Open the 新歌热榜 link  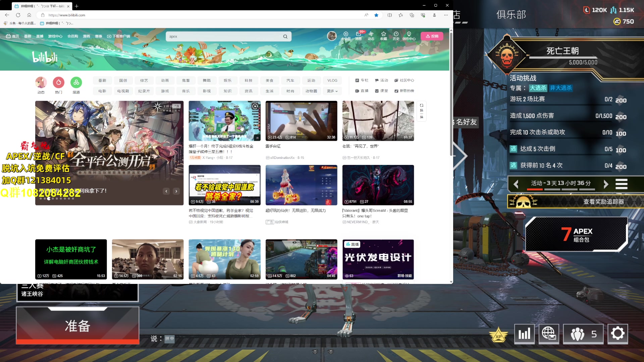click(404, 91)
